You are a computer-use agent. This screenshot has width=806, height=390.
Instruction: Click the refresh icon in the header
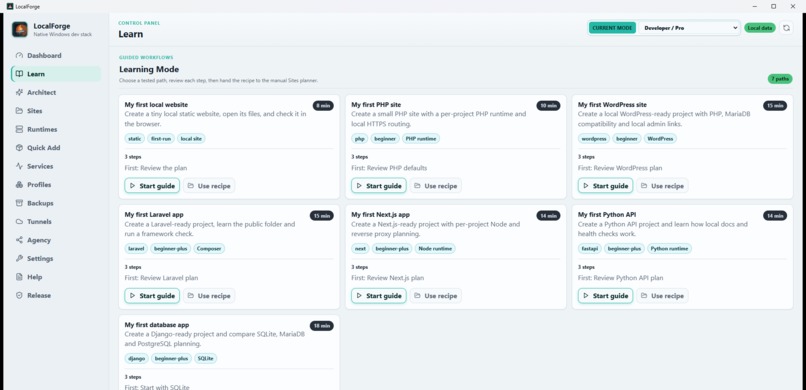pyautogui.click(x=786, y=28)
